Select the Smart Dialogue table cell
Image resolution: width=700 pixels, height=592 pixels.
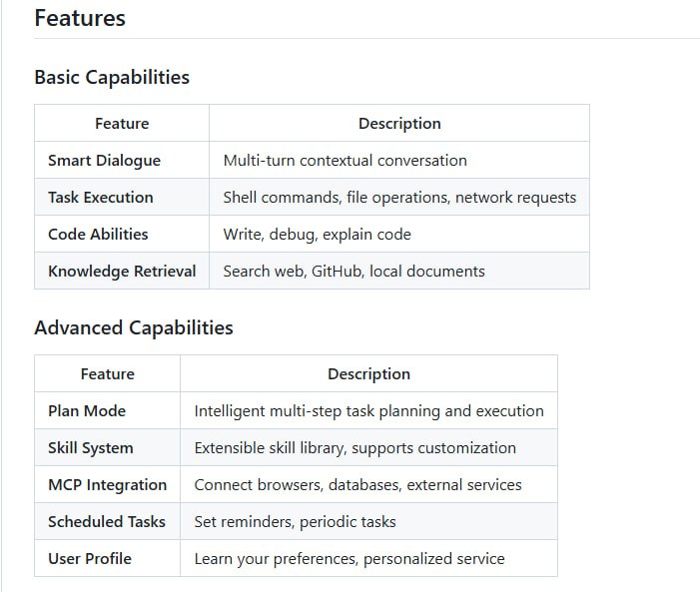pos(104,160)
